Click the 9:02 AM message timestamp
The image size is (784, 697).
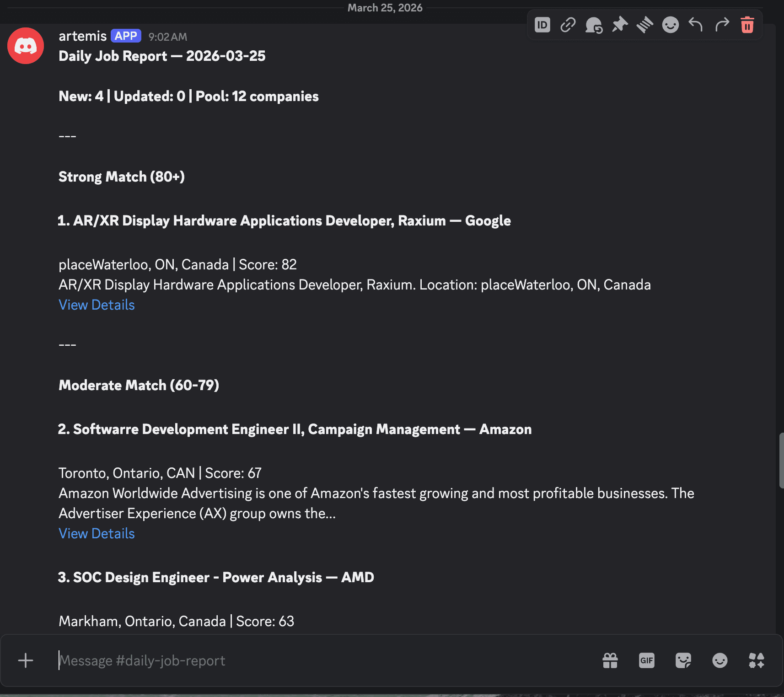tap(168, 37)
